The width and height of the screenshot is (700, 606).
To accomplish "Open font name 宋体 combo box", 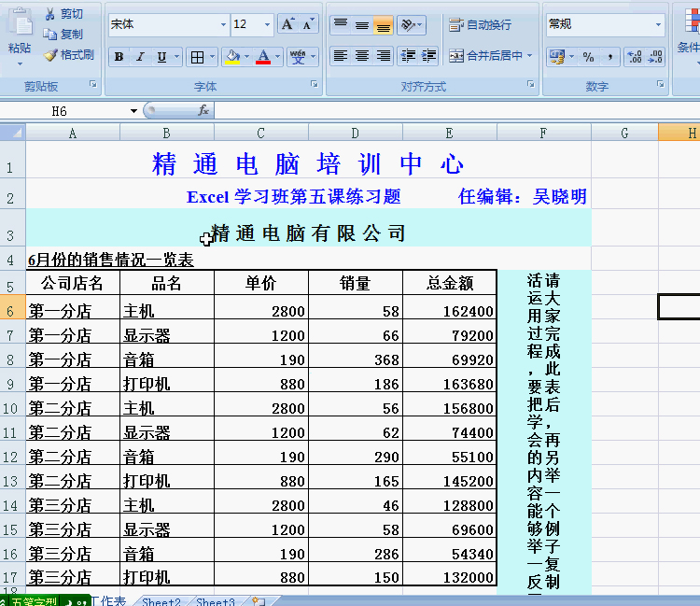I will (x=169, y=24).
